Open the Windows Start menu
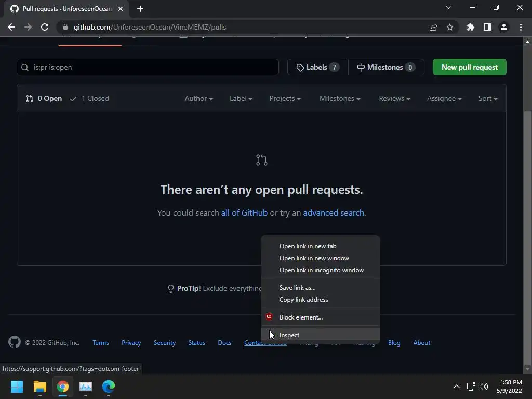The width and height of the screenshot is (532, 399). coord(17,387)
